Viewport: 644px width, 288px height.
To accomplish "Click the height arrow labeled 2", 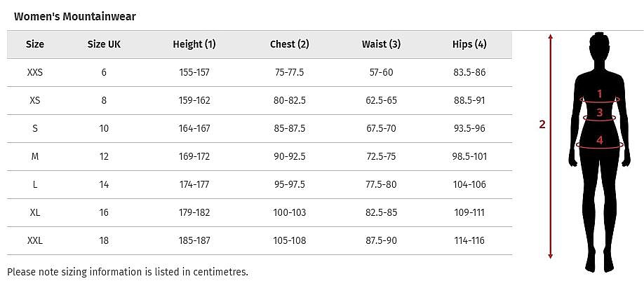I will (551, 146).
